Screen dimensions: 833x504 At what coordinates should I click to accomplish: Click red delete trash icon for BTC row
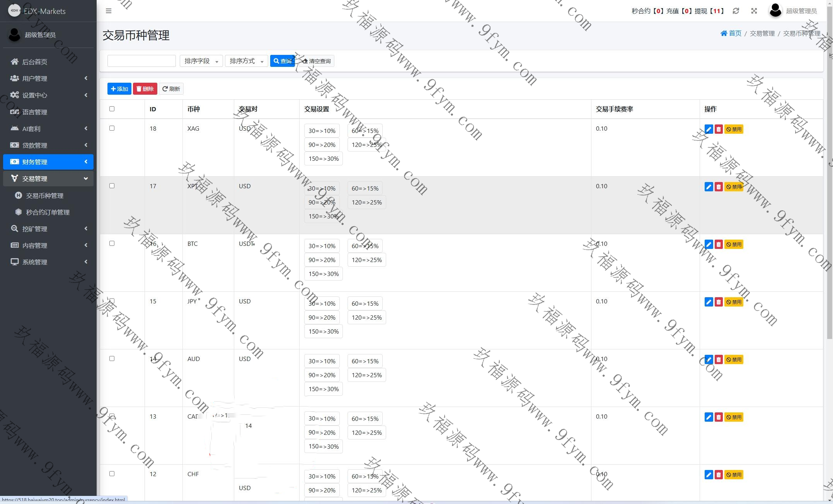tap(718, 245)
